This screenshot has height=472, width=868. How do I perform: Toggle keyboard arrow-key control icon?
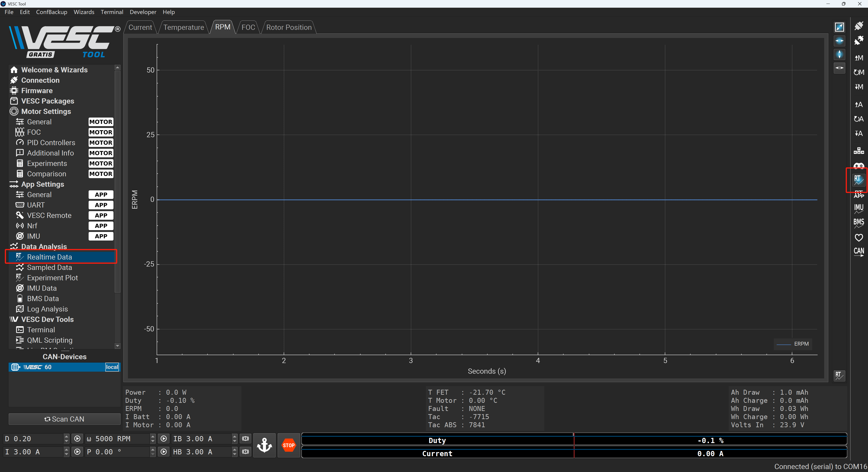tap(859, 151)
